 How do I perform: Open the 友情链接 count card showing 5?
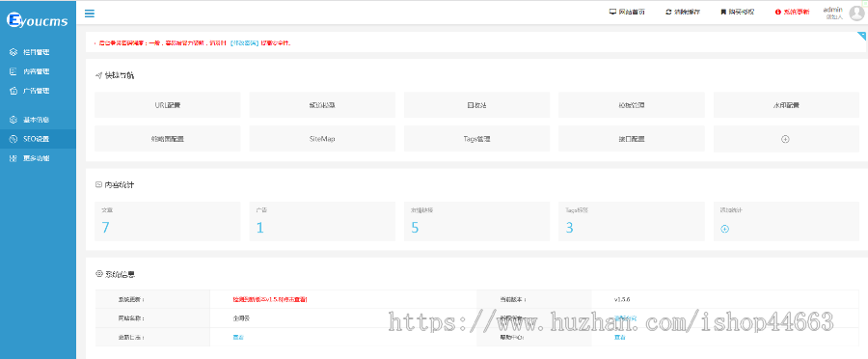click(x=476, y=221)
